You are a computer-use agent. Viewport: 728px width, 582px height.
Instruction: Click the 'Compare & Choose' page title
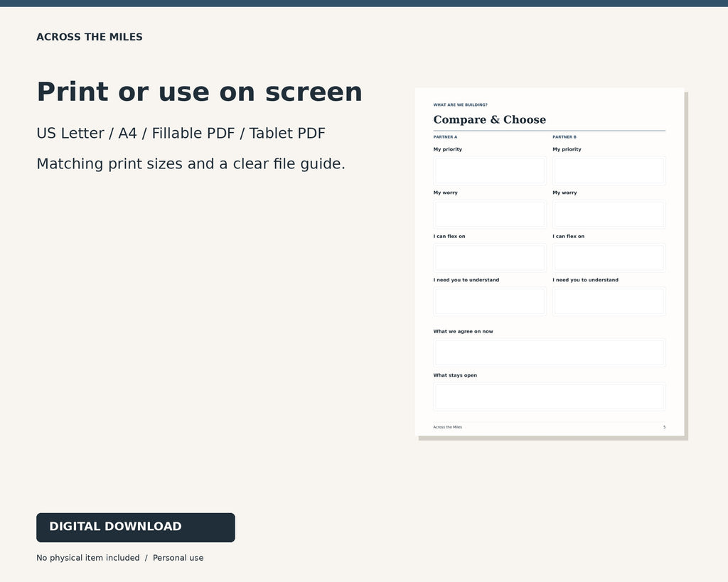point(489,120)
